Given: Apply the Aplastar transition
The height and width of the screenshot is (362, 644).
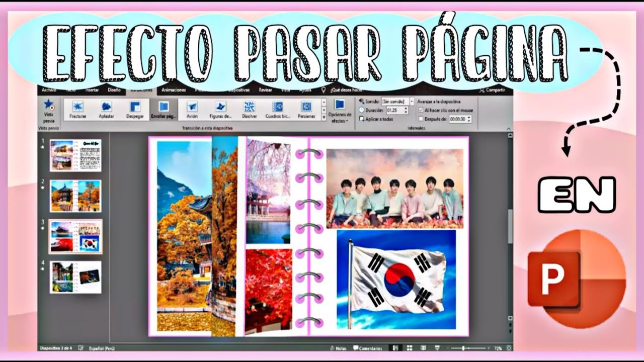Looking at the screenshot, I should (x=106, y=110).
